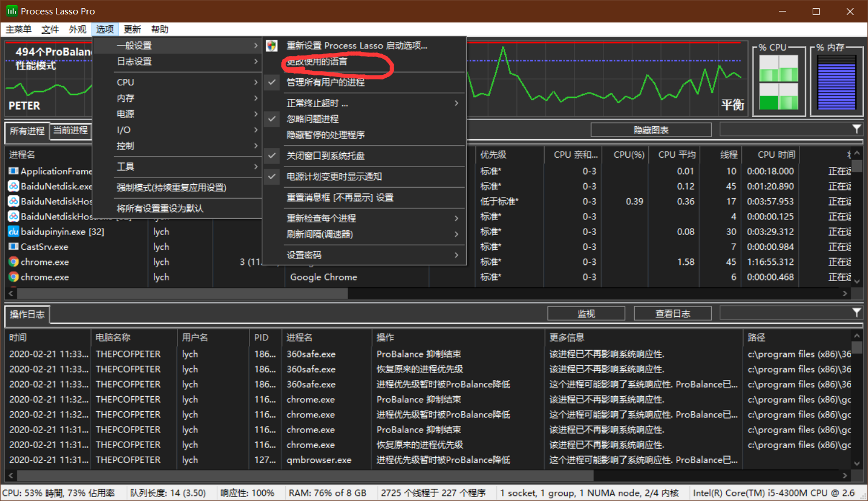
Task: Select the baidupinyin.exe [32] row
Action: tap(428, 231)
